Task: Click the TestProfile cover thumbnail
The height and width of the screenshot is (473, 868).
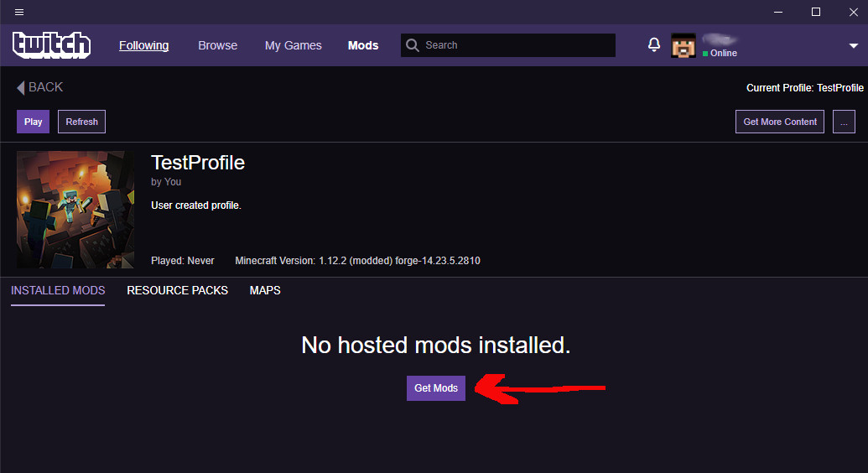Action: point(75,210)
